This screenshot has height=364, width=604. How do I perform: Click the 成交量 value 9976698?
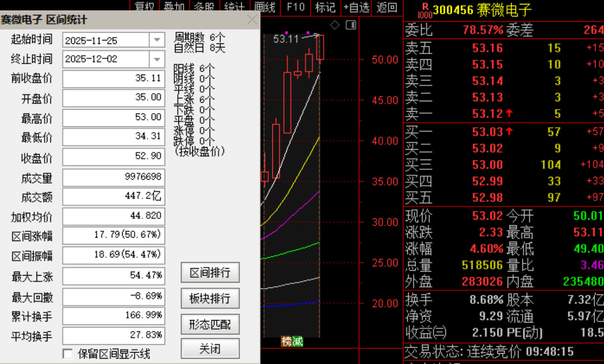tap(114, 177)
